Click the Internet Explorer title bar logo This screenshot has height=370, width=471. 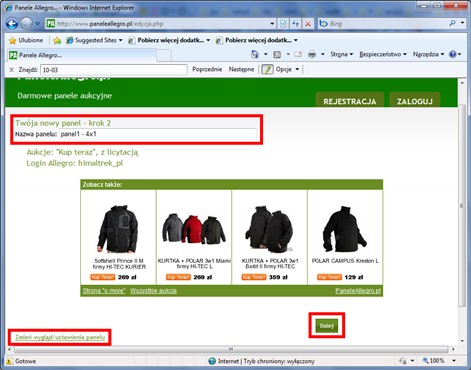coord(8,7)
